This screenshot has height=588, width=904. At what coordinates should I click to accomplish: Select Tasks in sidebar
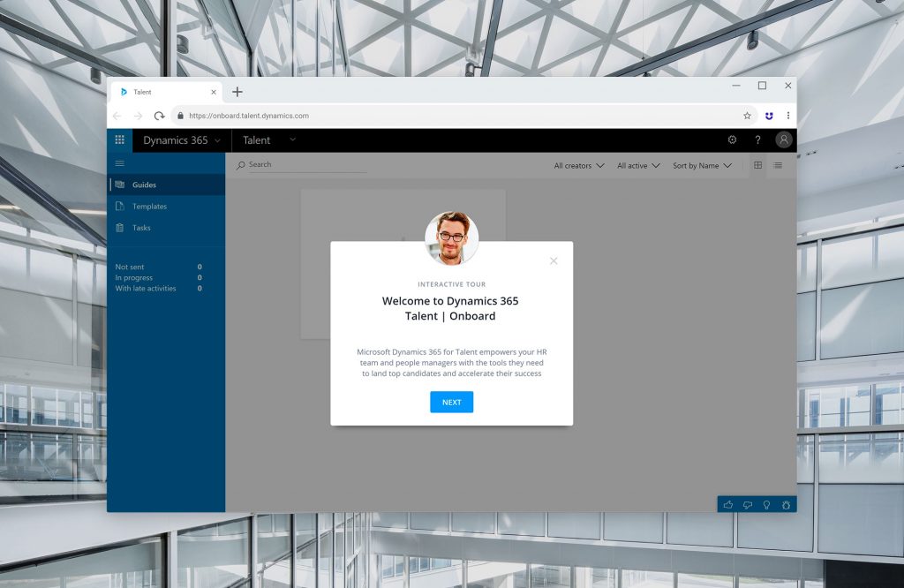click(166, 228)
